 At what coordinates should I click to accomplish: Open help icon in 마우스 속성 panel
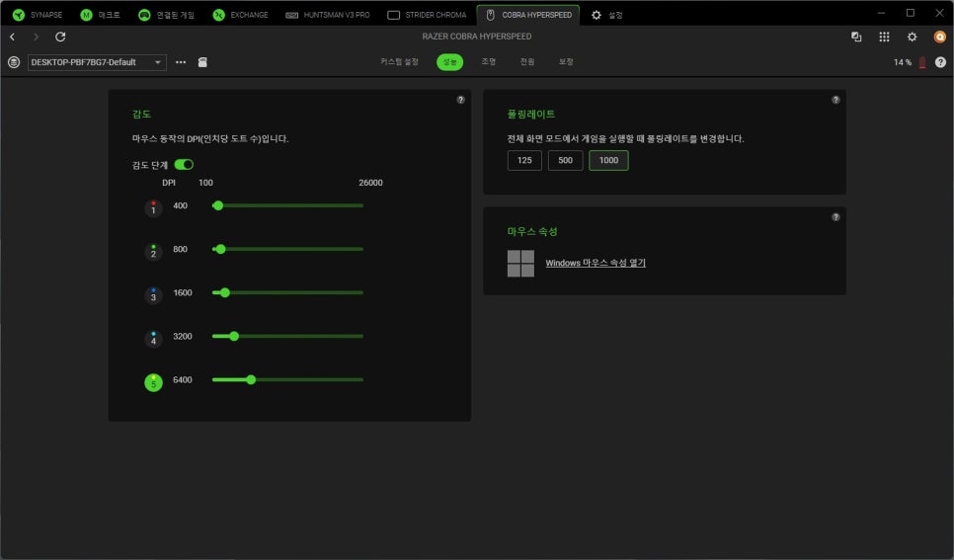click(835, 217)
